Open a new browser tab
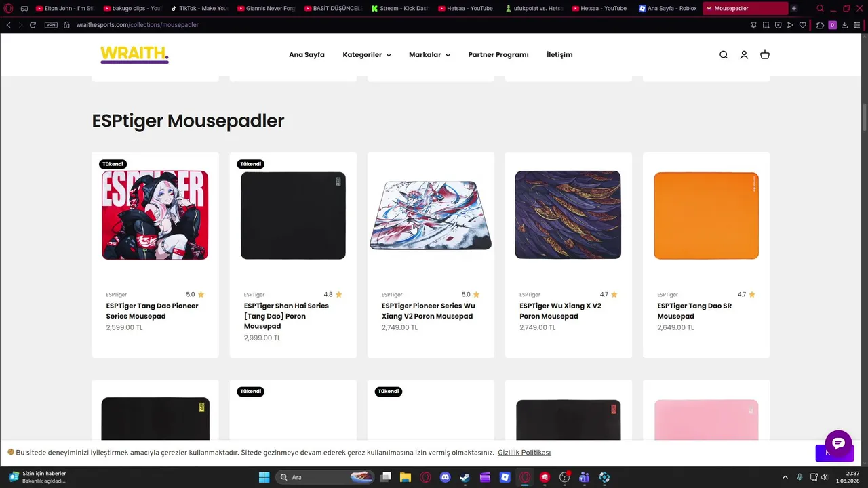Image resolution: width=868 pixels, height=488 pixels. tap(794, 9)
